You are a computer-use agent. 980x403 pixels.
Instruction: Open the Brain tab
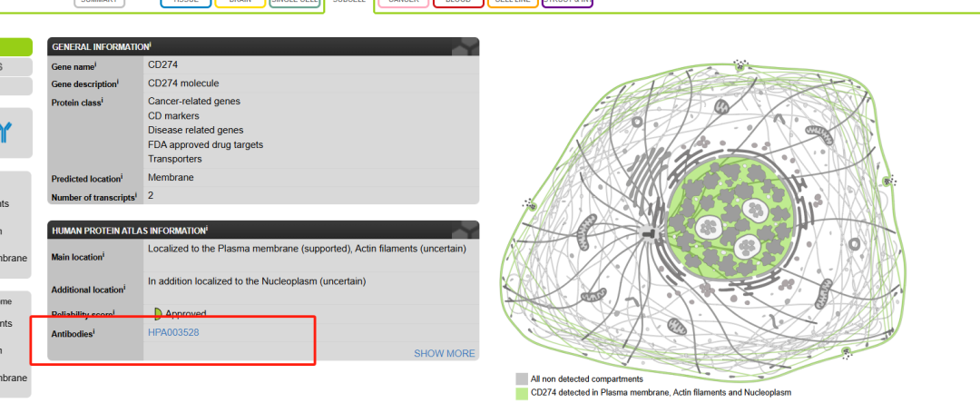240,3
